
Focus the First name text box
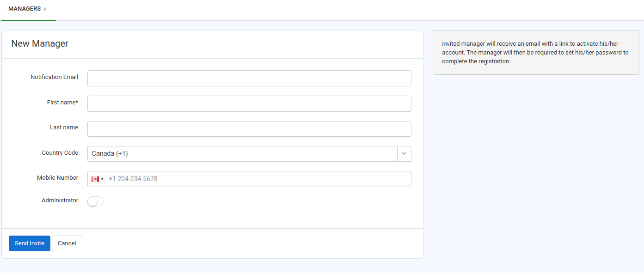coord(249,103)
